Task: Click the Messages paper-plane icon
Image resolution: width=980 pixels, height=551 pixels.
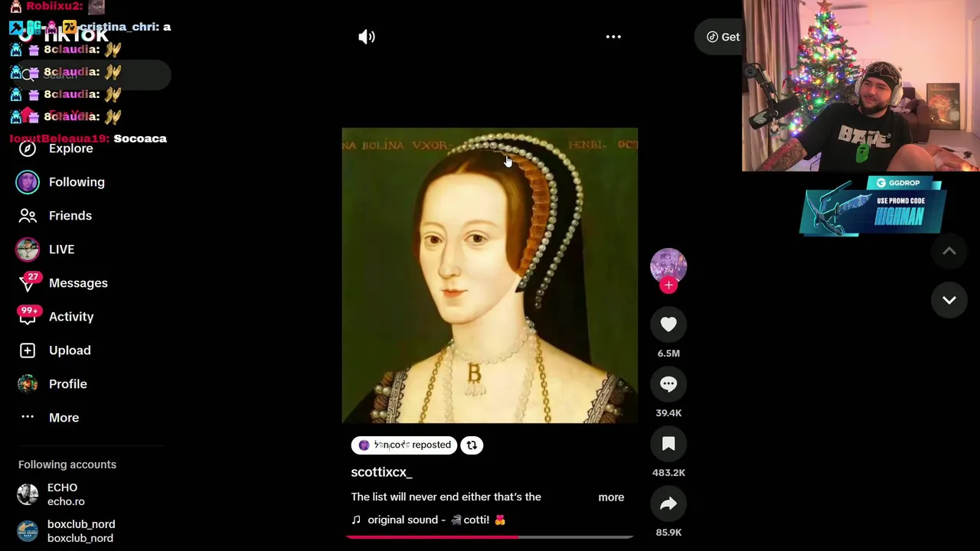Action: (x=28, y=285)
